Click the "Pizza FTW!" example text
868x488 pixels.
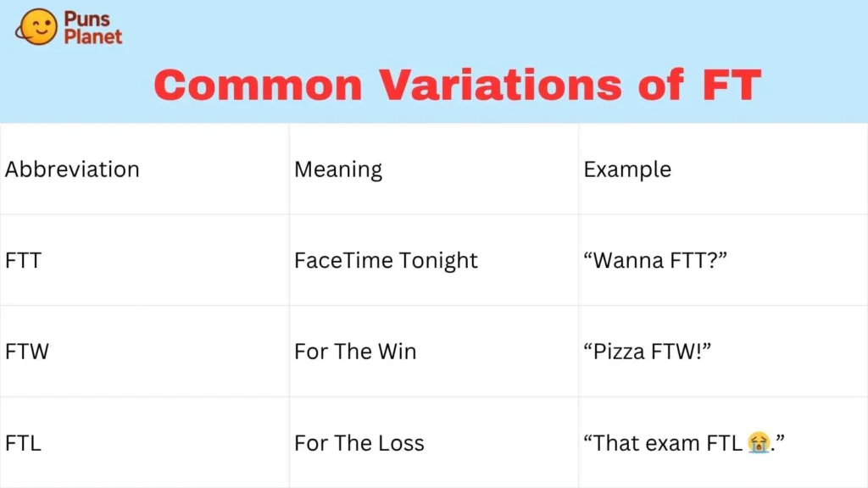[647, 352]
